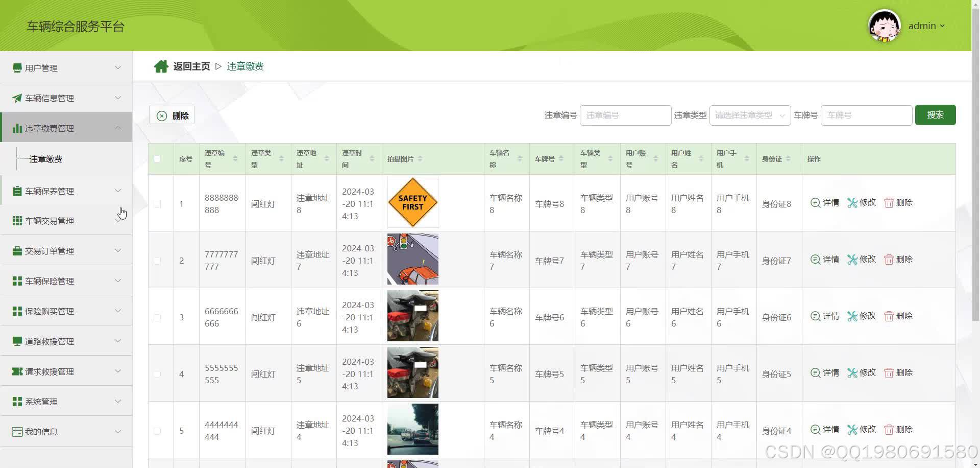Click the 车辆保险管理 squares icon
This screenshot has height=468, width=980.
pos(17,281)
